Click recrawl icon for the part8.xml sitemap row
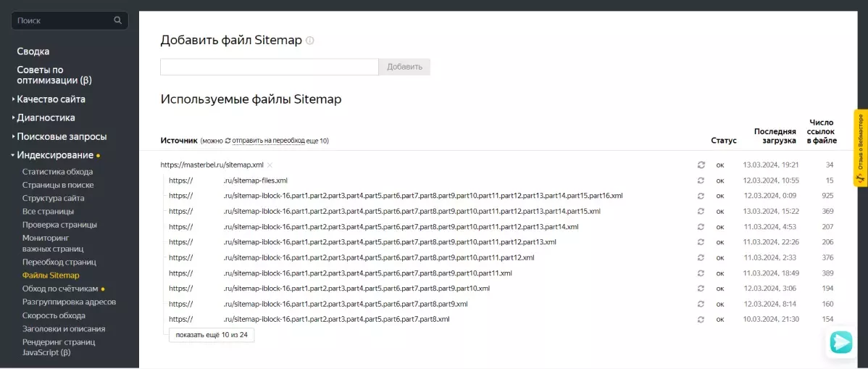This screenshot has width=868, height=369. pos(701,320)
